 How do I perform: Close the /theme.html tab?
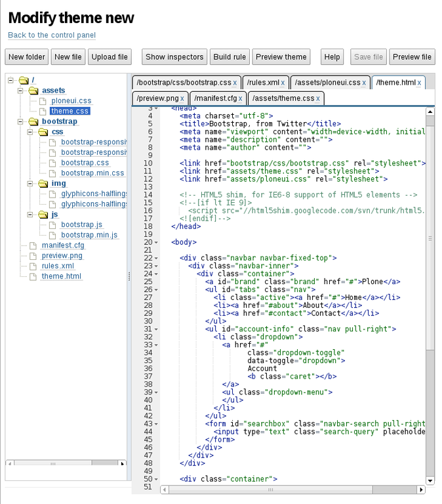coord(419,83)
